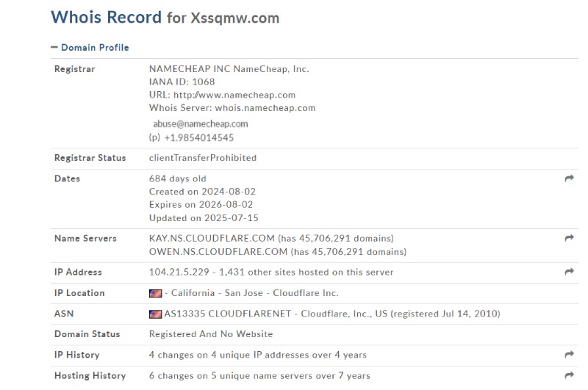
Task: Click the share arrow in Name Servers row
Action: (x=569, y=238)
